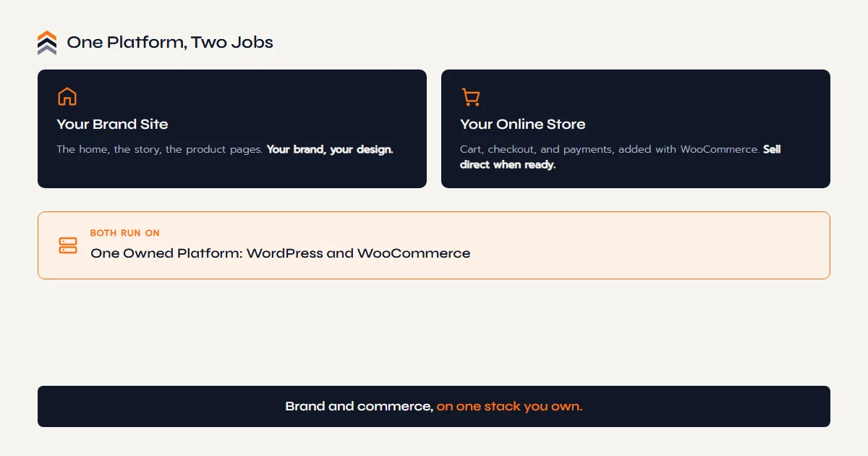Click the 'Your Online Store' title

[x=523, y=124]
